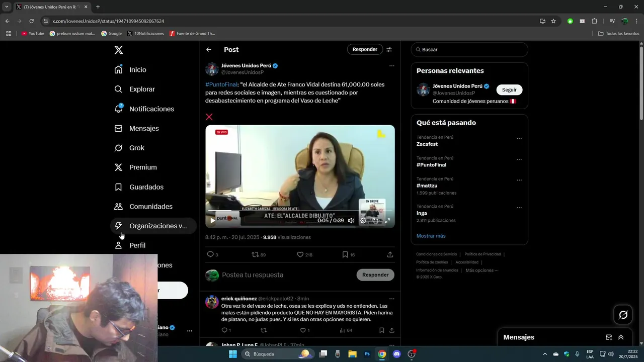This screenshot has height=362, width=644.
Task: Seek on the video progress bar
Action: click(x=300, y=211)
